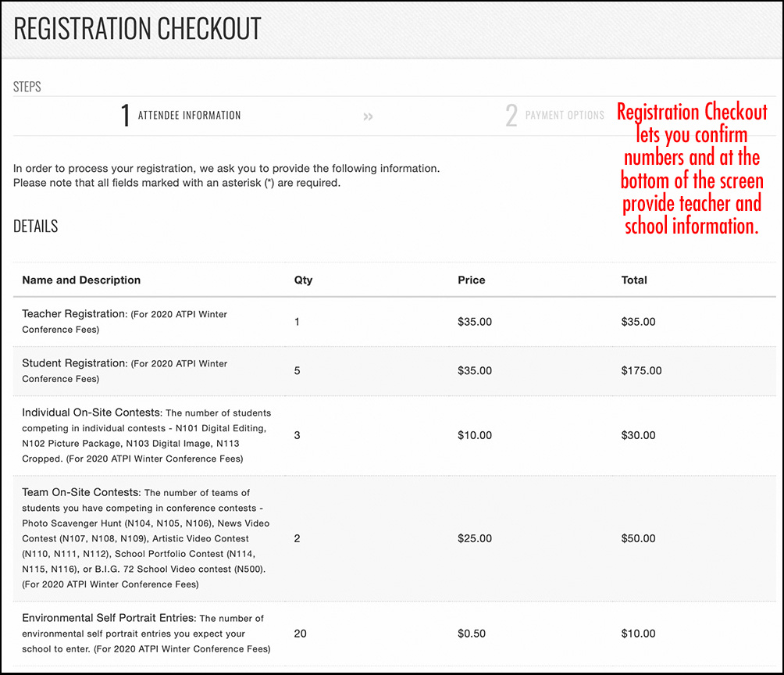
Task: Select the Teacher Registration item name
Action: (73, 314)
